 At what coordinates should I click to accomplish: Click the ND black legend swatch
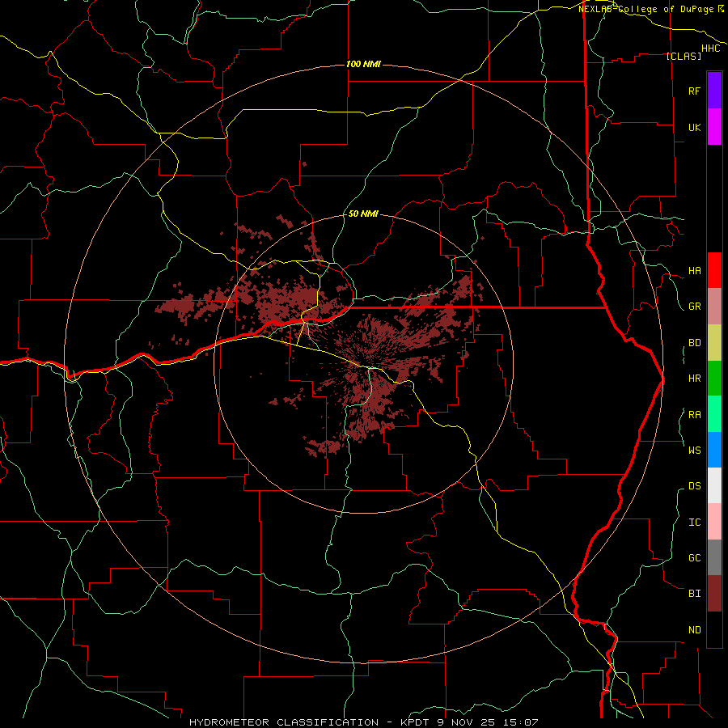coord(714,629)
